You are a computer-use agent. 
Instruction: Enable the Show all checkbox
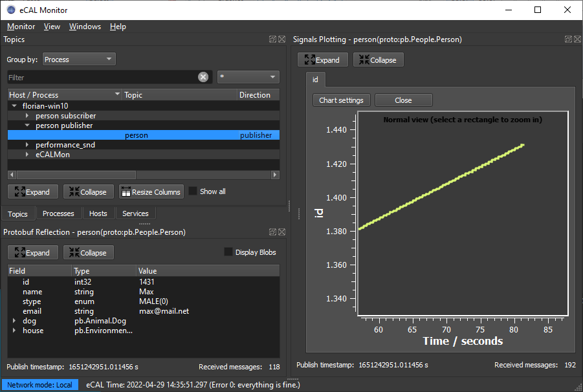(x=193, y=191)
